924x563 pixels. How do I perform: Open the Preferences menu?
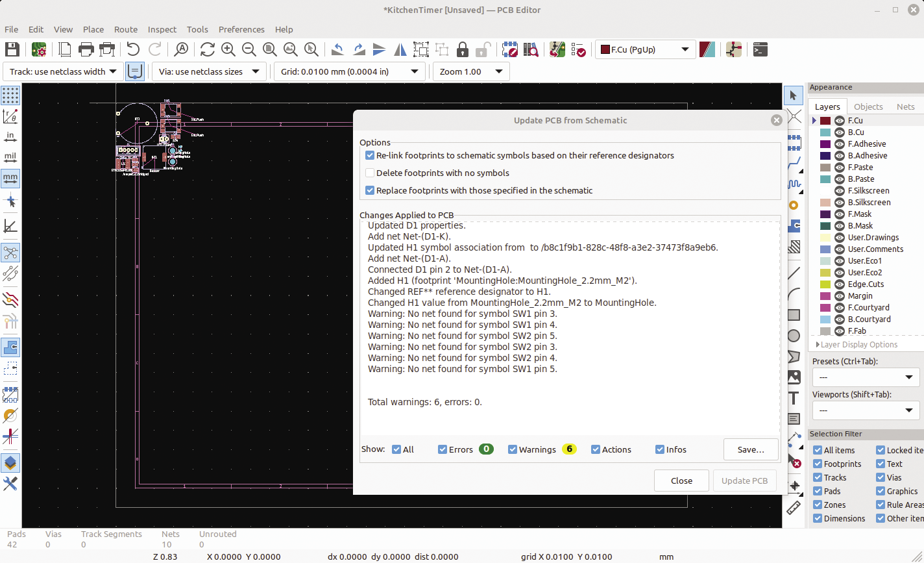tap(241, 29)
